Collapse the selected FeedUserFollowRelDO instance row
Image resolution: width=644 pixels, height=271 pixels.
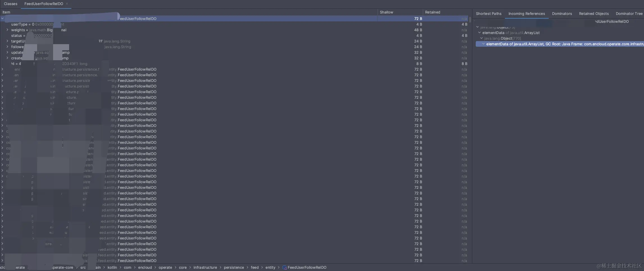(x=3, y=19)
